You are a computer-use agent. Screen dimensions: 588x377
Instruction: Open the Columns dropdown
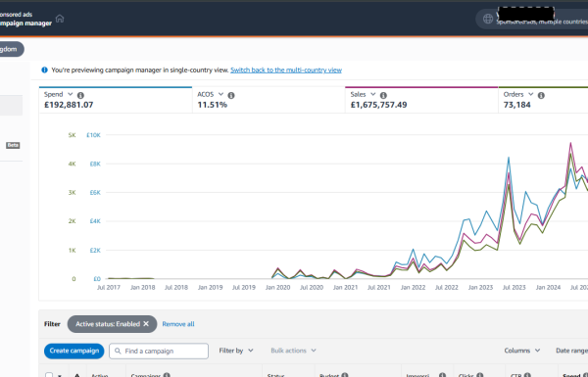522,351
